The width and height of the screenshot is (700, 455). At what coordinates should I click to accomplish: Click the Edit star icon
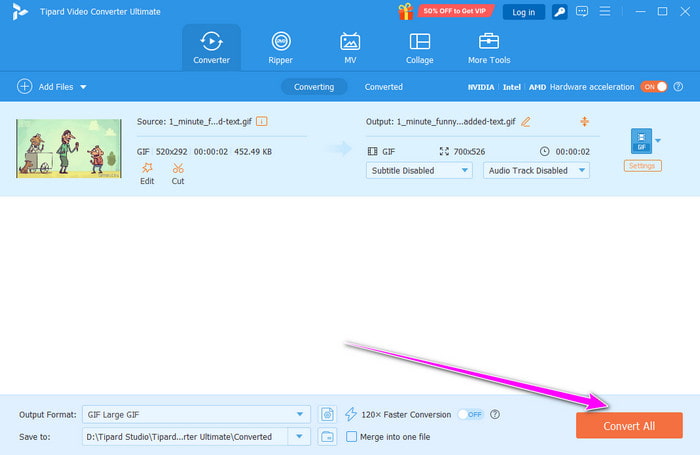click(147, 169)
